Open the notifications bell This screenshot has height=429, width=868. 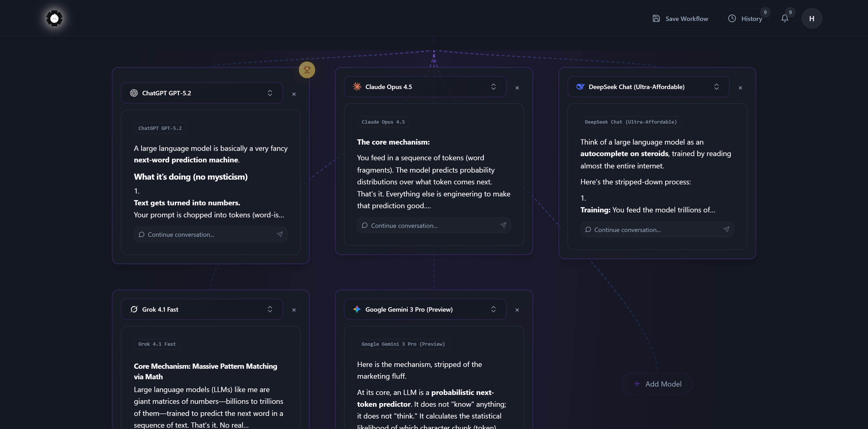[x=785, y=19]
